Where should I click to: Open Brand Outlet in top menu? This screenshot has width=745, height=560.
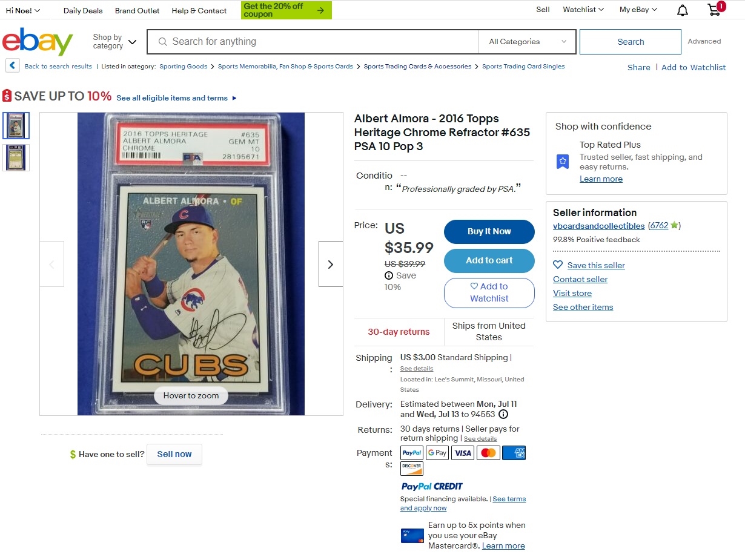(137, 10)
